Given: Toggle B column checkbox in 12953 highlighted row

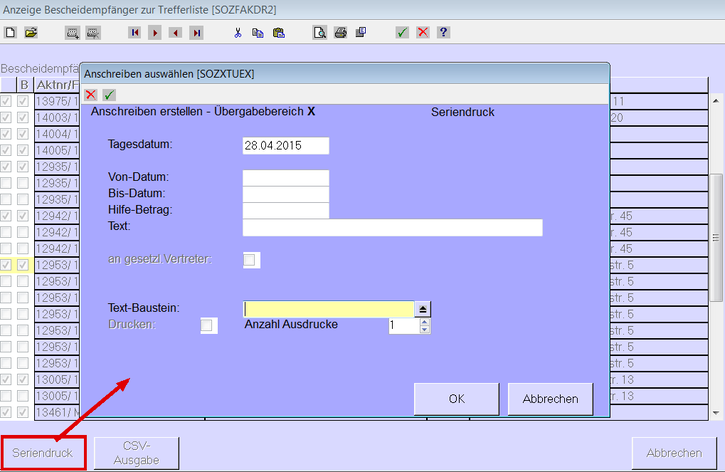Looking at the screenshot, I should [23, 265].
